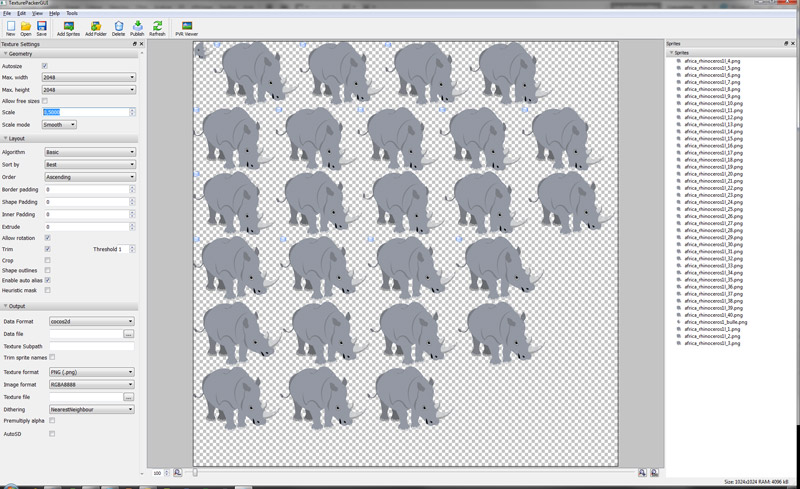This screenshot has height=489, width=800.
Task: Enable the Shape outlines checkbox
Action: click(x=47, y=271)
